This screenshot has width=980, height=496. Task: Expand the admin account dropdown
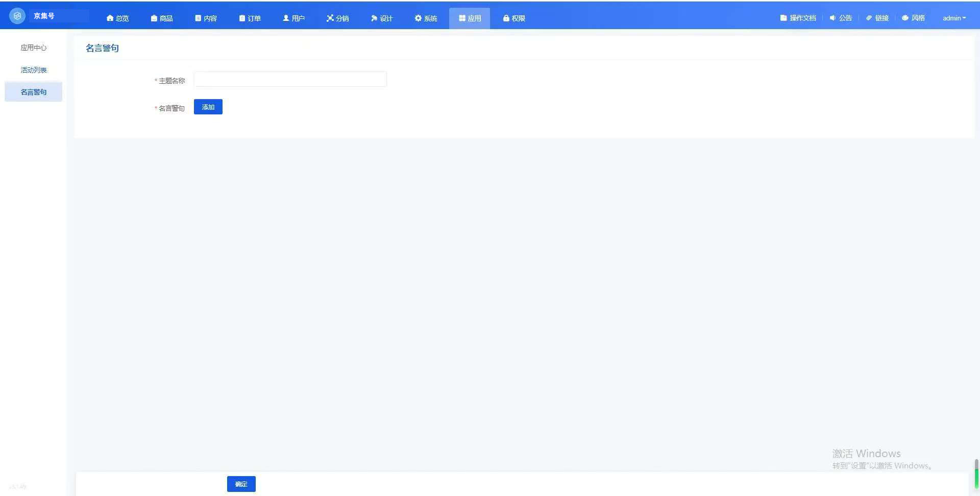pyautogui.click(x=954, y=18)
